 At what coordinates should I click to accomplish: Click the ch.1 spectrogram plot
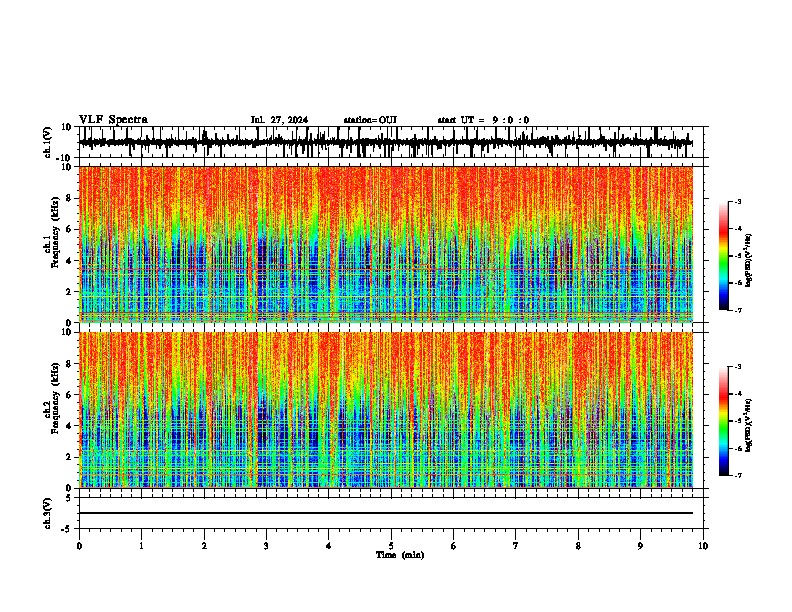[x=385, y=244]
